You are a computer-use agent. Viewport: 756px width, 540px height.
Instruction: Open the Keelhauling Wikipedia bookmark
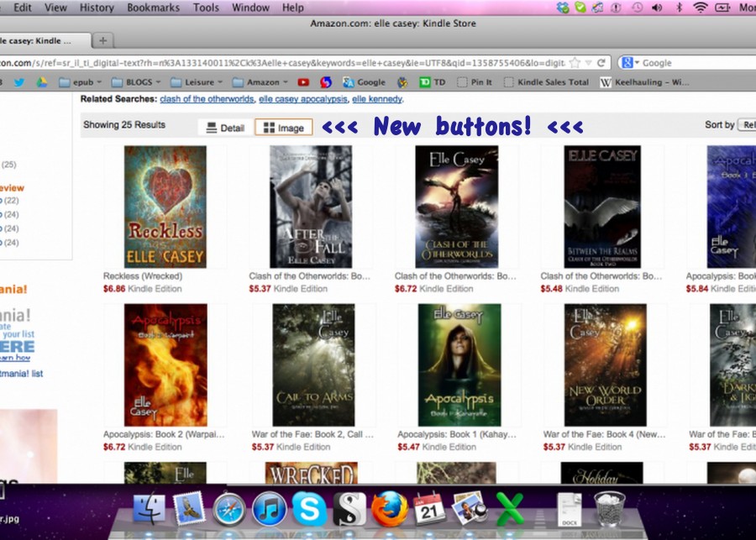[x=644, y=82]
